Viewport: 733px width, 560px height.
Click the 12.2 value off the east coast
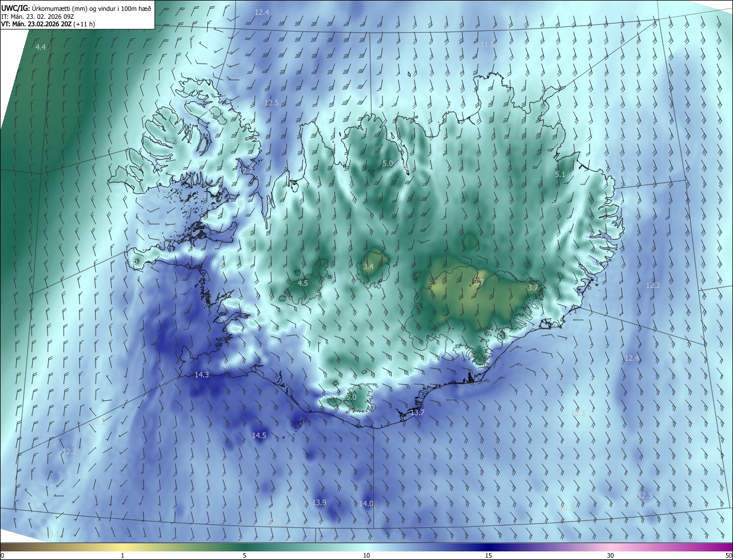653,285
